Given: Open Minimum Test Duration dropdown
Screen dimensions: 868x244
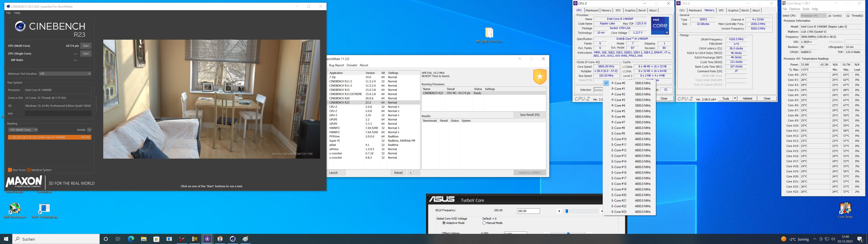Looking at the screenshot, I should point(65,74).
